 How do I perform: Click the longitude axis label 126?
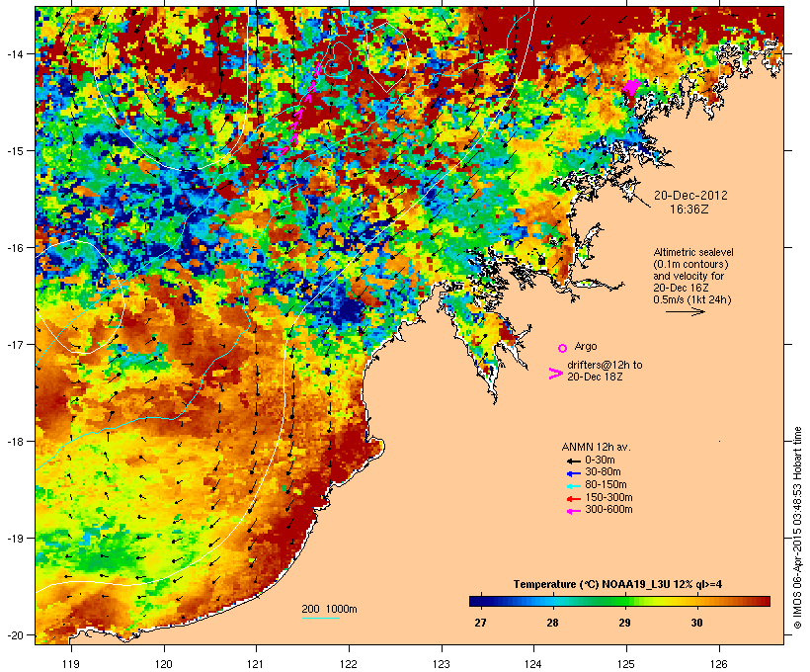point(719,664)
